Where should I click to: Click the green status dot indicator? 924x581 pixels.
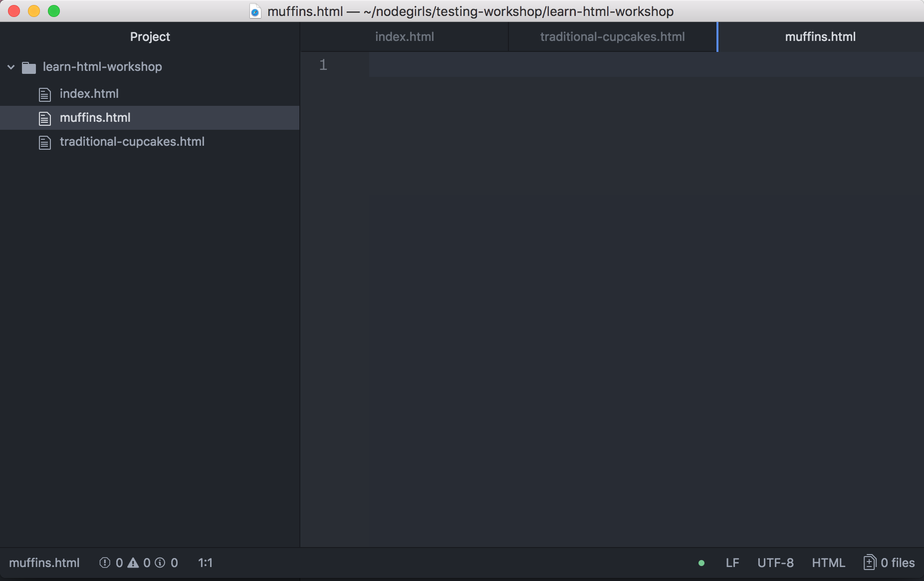coord(701,563)
